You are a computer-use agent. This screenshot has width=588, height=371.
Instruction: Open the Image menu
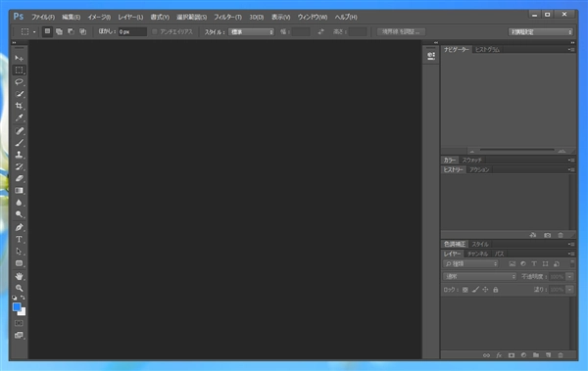coord(99,18)
